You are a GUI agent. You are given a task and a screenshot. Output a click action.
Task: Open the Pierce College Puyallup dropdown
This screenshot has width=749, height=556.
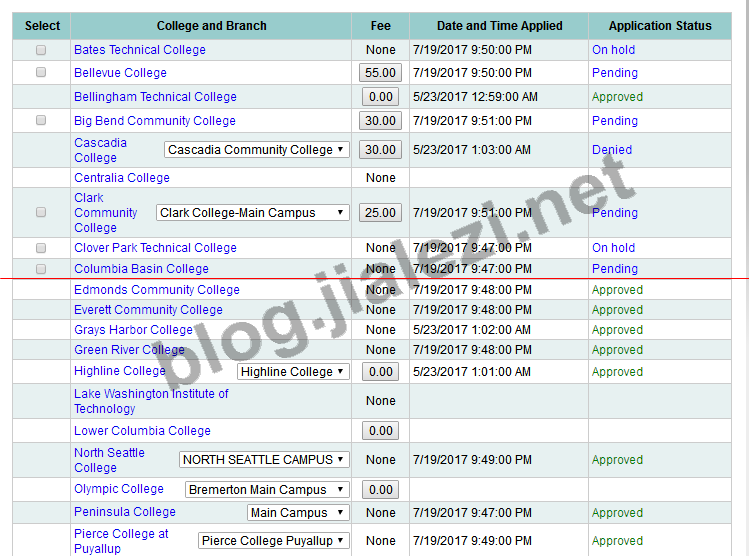(274, 541)
